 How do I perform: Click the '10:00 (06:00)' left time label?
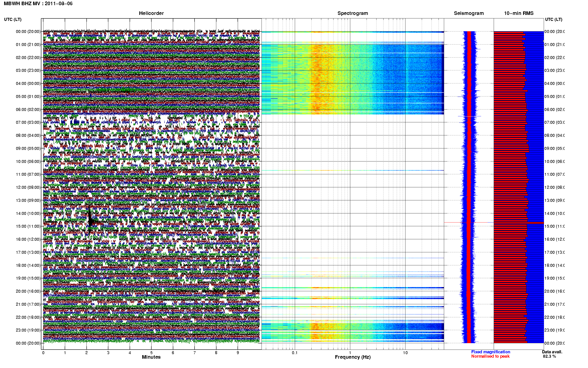(x=28, y=161)
